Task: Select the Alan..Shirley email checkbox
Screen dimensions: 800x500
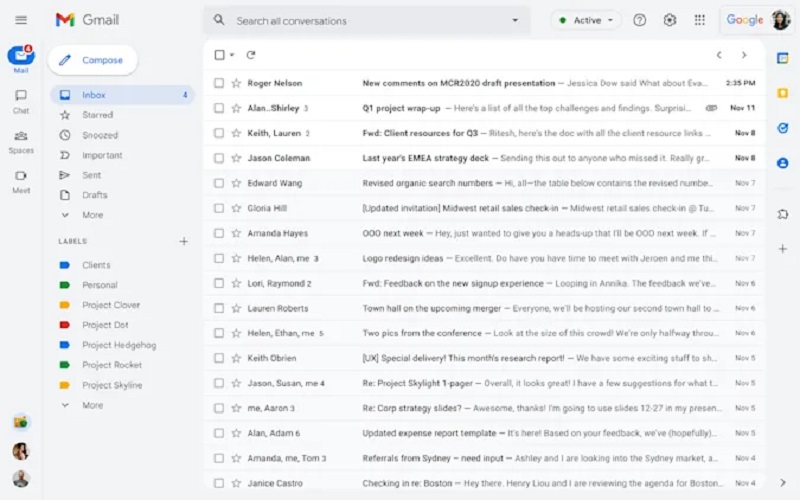Action: pyautogui.click(x=219, y=108)
